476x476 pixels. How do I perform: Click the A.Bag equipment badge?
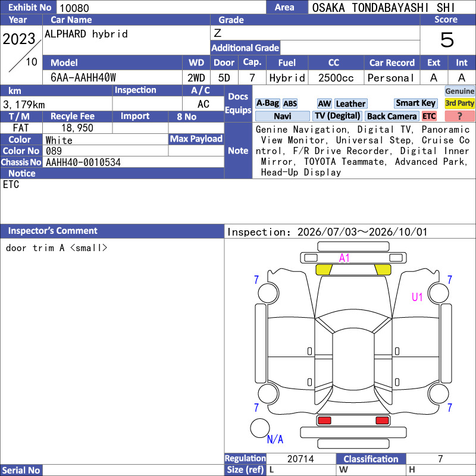pos(267,104)
